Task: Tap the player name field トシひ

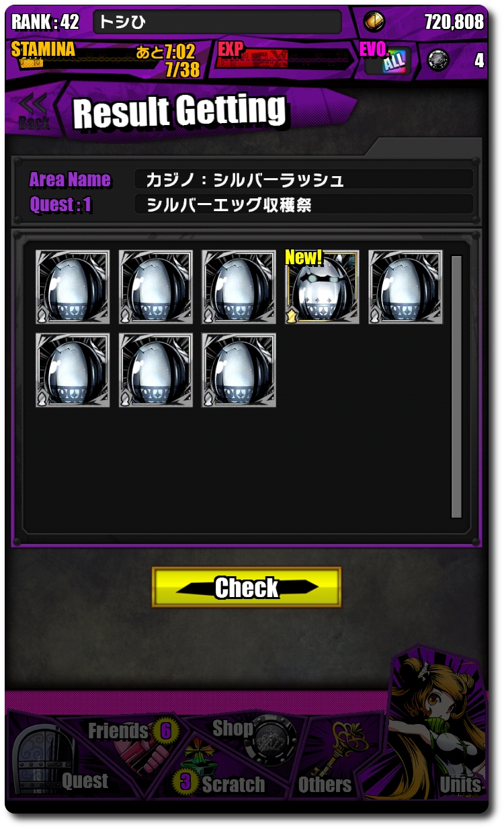Action: (x=217, y=22)
